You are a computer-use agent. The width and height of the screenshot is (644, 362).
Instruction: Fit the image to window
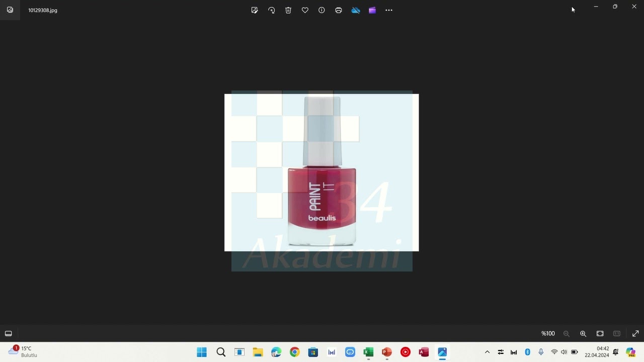coord(600,333)
